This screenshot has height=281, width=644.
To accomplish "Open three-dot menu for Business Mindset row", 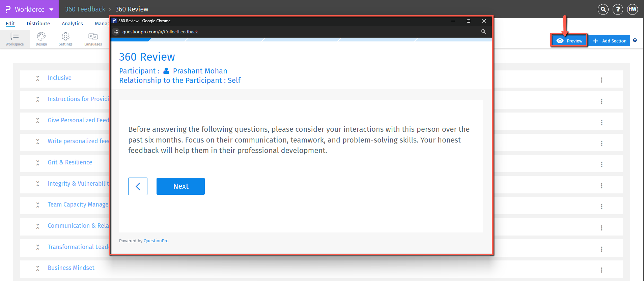I will [x=601, y=270].
